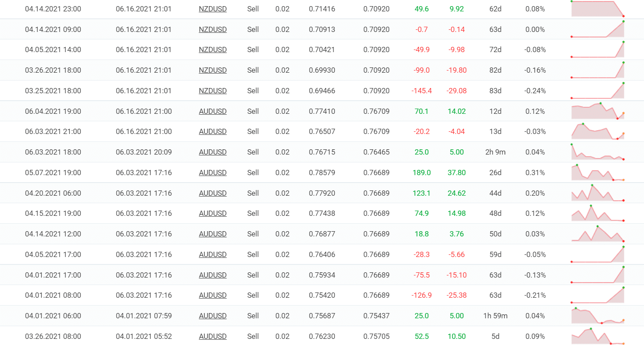View the sparkline chart for the 0.77438 AUDUSD trade
644x345 pixels.
tap(598, 213)
